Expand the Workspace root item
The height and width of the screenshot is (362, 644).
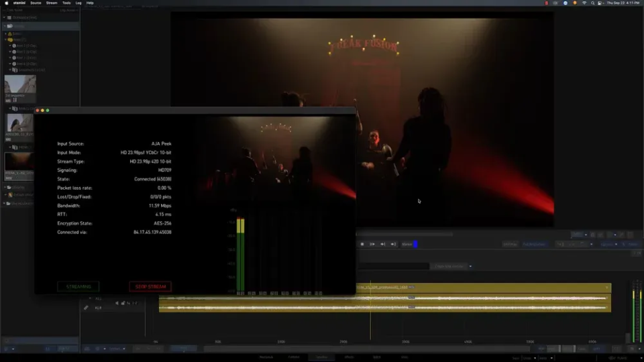(x=5, y=17)
